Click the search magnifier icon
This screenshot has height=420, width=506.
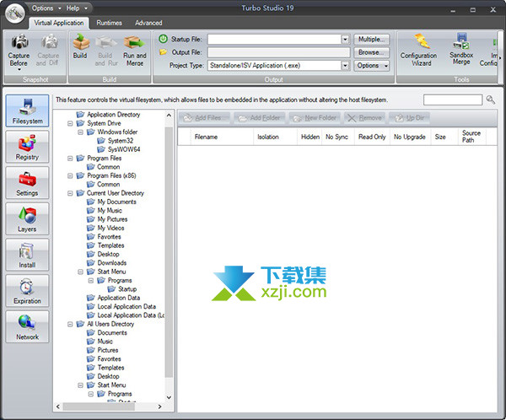[491, 100]
